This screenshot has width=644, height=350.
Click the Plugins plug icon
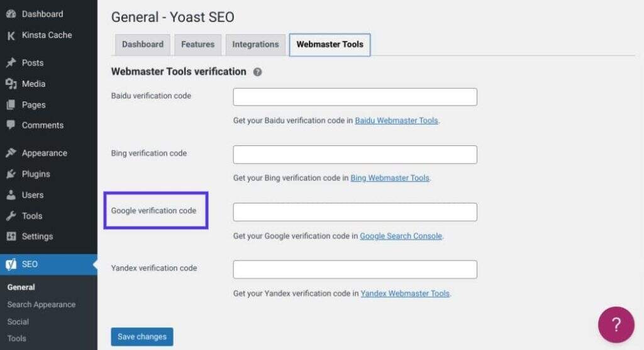click(x=11, y=174)
